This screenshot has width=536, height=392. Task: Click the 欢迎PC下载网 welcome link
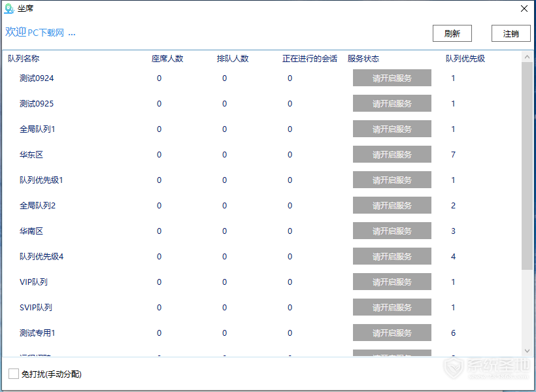point(40,33)
